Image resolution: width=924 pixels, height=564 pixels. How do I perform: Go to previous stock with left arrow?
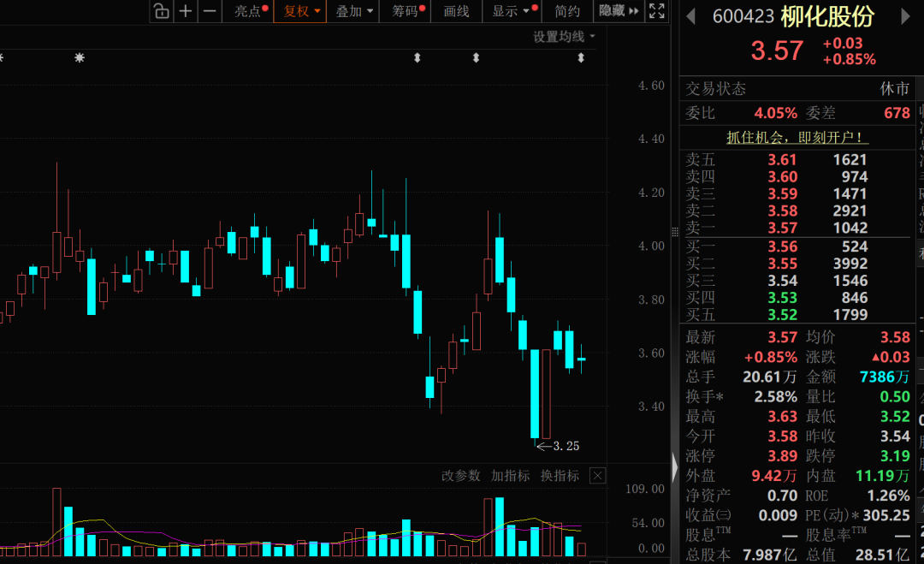click(x=691, y=17)
